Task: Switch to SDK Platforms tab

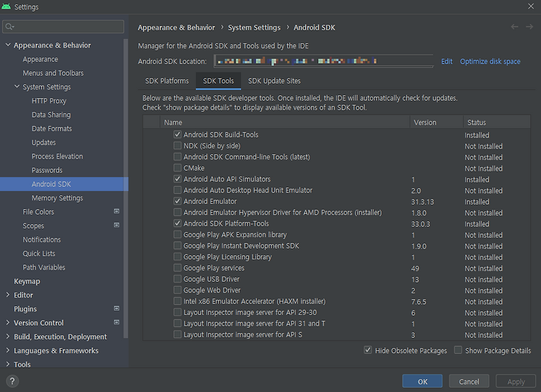Action: [167, 81]
